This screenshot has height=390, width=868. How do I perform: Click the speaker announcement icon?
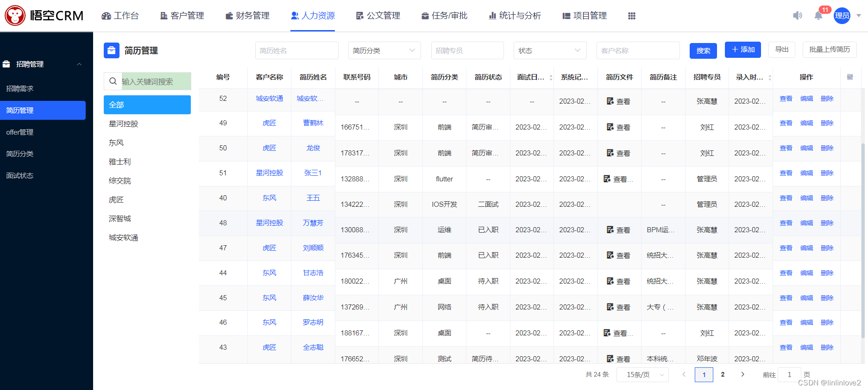tap(797, 16)
